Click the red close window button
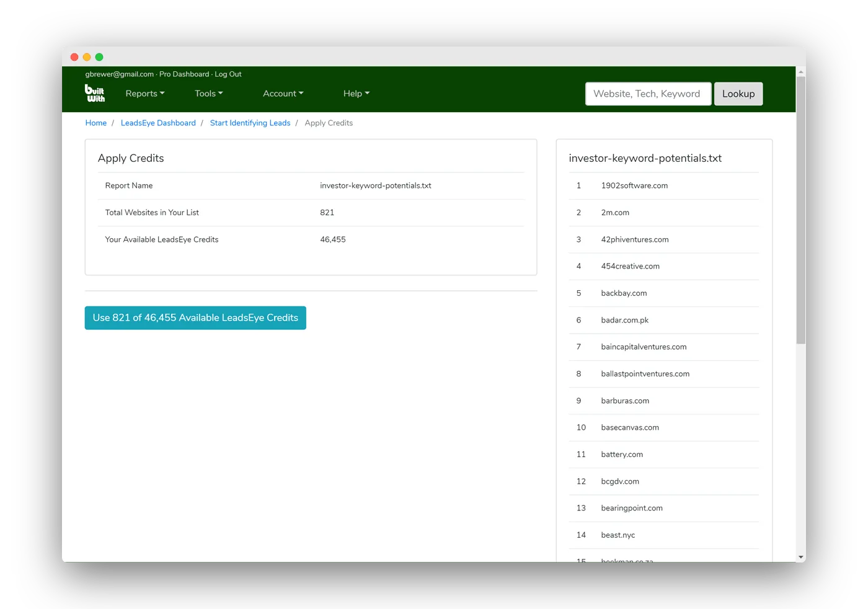Viewport: 868px width, 609px height. [74, 57]
